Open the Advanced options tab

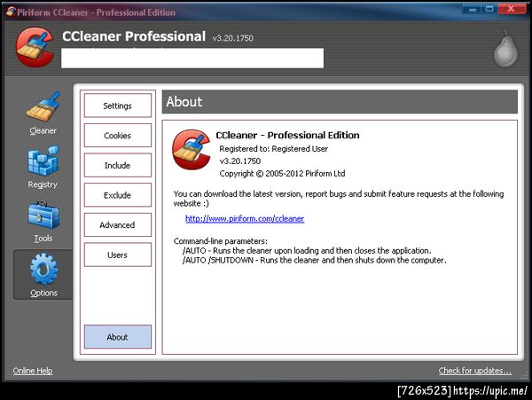118,225
